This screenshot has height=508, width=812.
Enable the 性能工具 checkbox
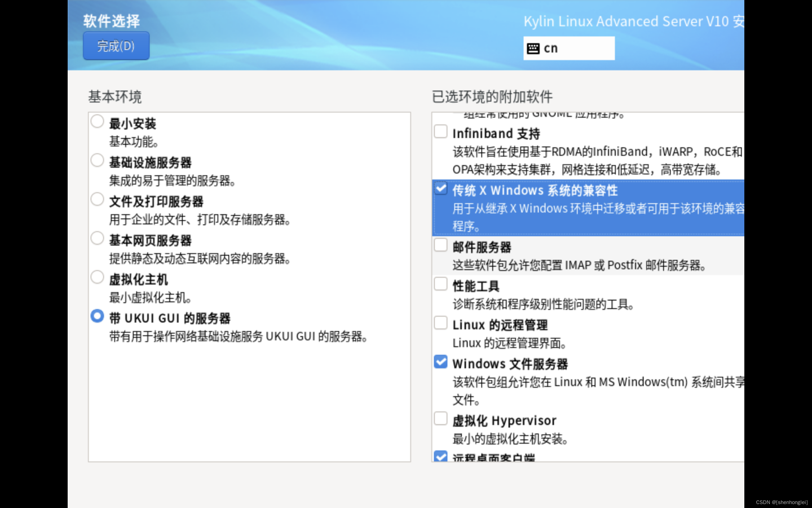click(x=441, y=284)
